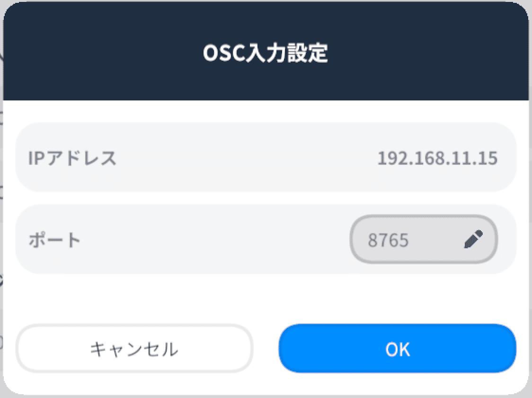Click キャンセル to dismiss the dialog

(135, 349)
